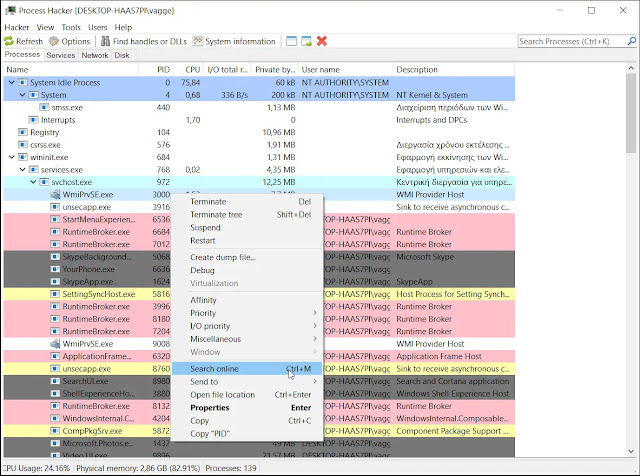Viewport: 640px width, 476px height.
Task: Switch to the Services tab
Action: coord(60,55)
